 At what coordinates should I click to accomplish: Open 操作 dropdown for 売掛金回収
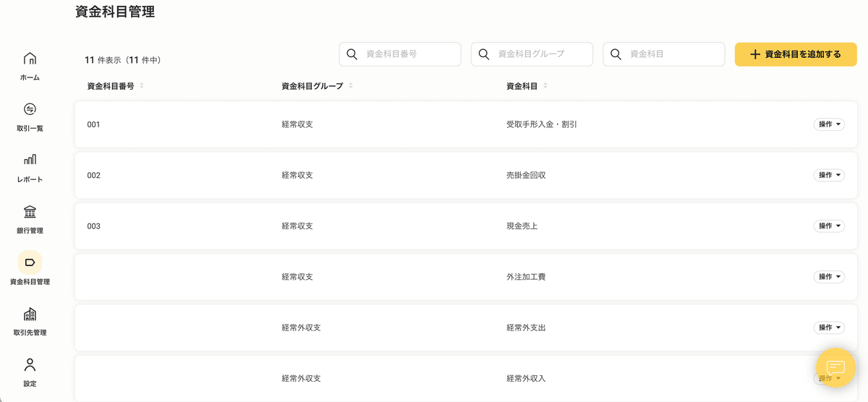(829, 175)
